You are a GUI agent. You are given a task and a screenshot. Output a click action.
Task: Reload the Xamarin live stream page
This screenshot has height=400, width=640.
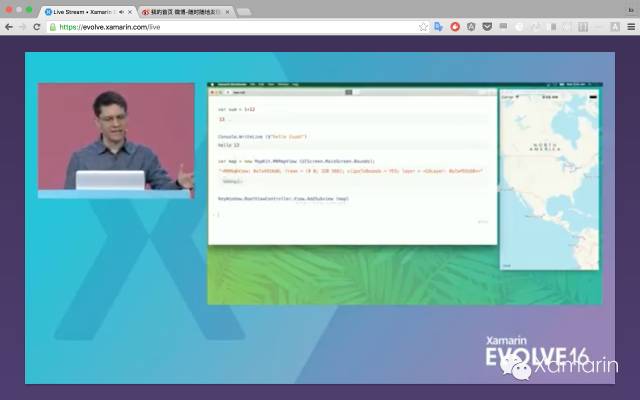37,27
